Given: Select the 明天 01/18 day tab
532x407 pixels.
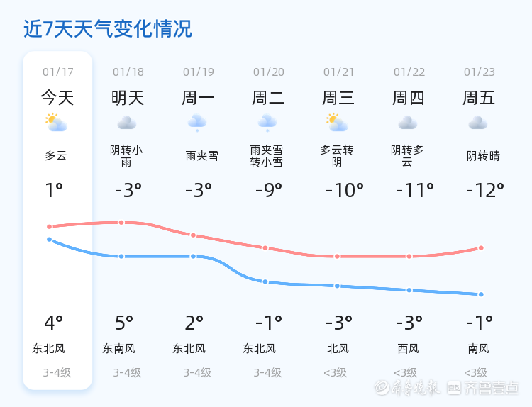Looking at the screenshot, I should [128, 97].
